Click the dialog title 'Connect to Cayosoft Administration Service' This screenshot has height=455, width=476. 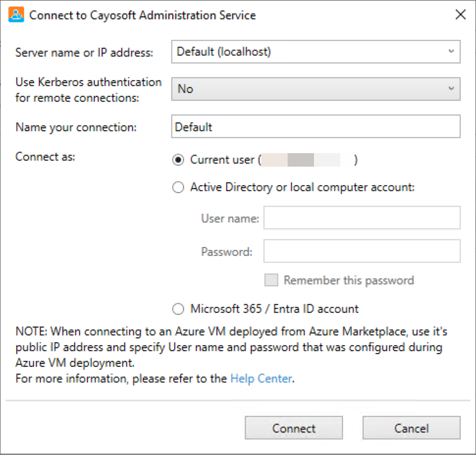[x=142, y=15]
